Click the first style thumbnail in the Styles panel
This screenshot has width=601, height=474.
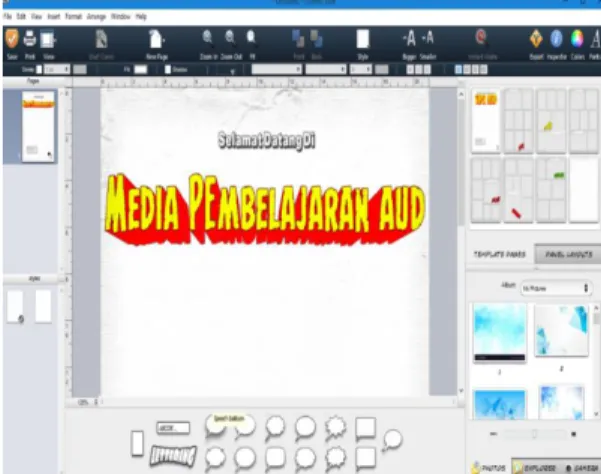pos(15,307)
